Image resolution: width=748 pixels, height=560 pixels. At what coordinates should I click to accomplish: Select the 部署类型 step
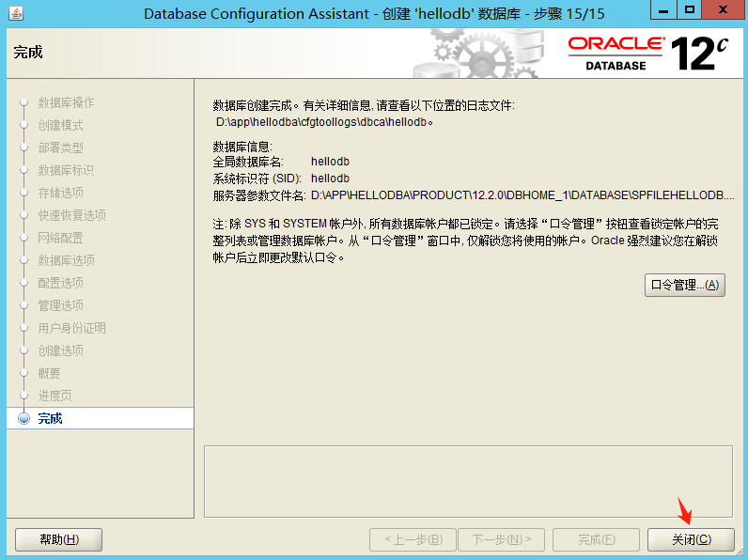[x=60, y=148]
